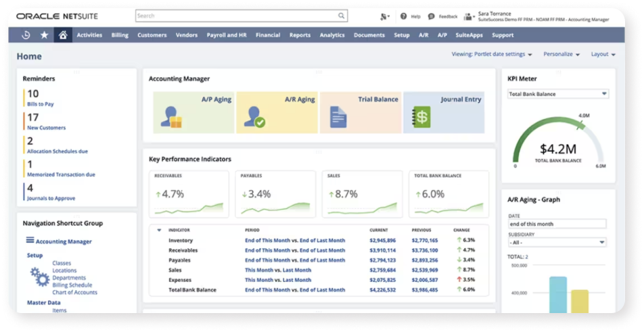
Task: Go to the Home house icon
Action: (63, 35)
